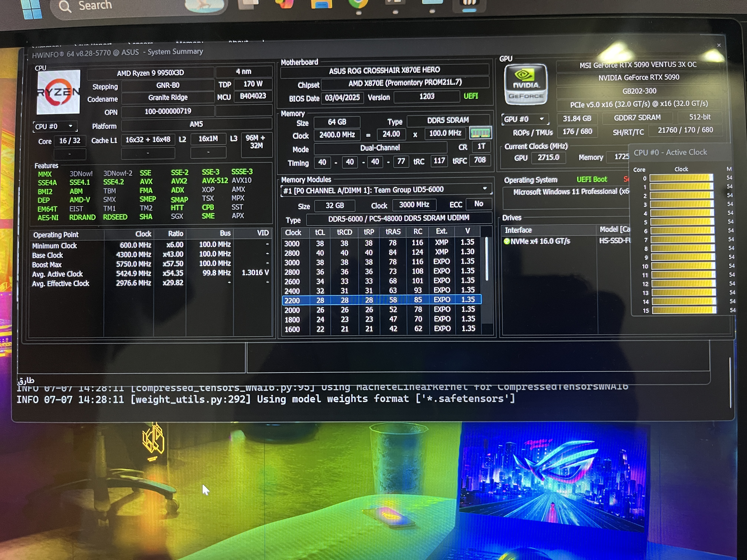Click the Core 7 active clock bar
Screen dimensions: 747x560
(683, 240)
